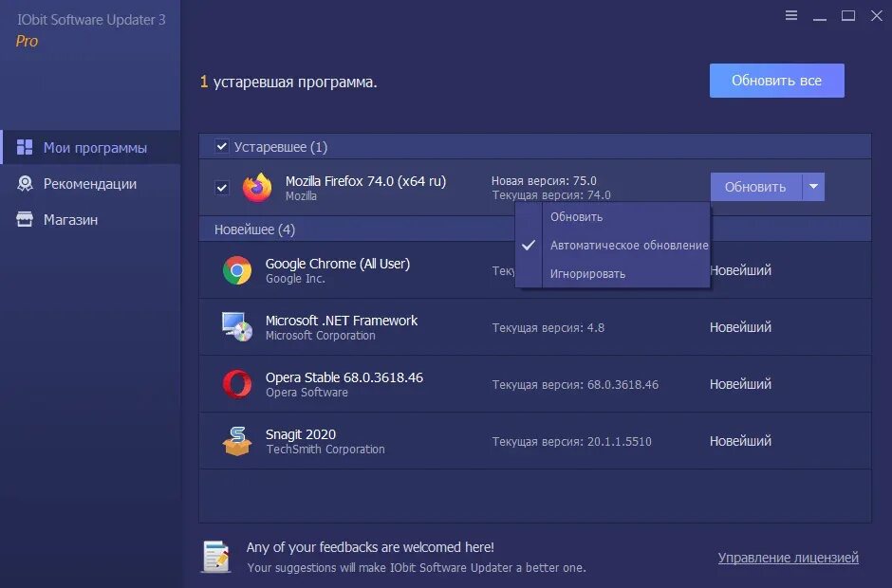Click the Магазин store icon
The image size is (892, 588).
pos(25,219)
